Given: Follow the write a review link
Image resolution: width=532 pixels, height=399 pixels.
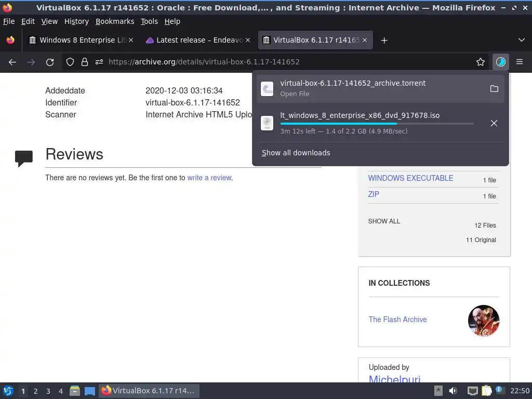Looking at the screenshot, I should click(209, 178).
